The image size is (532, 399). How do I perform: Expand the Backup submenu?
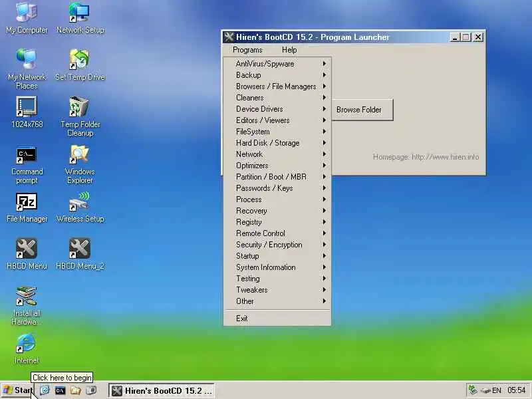pos(277,75)
